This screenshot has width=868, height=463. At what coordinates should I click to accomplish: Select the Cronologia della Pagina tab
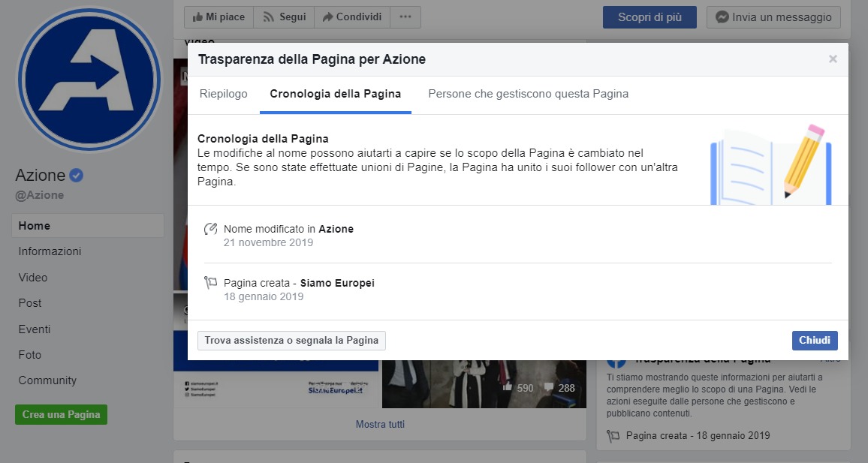336,94
